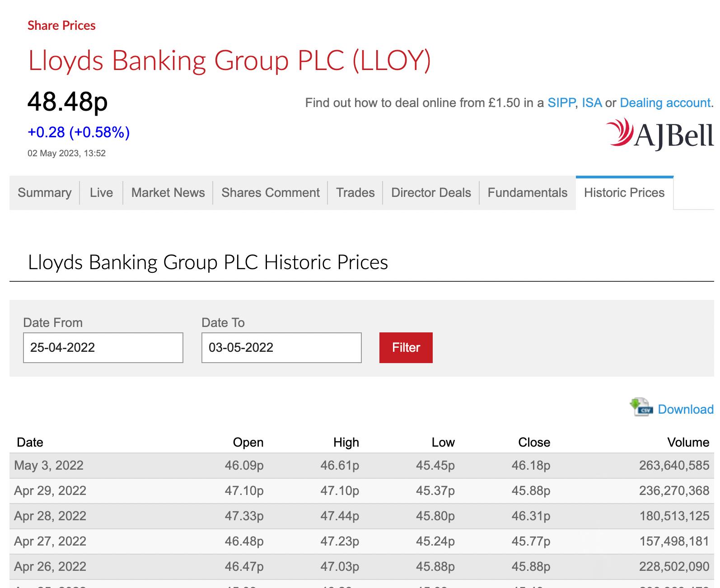Viewport: 720px width, 588px height.
Task: Click the 46.47p open price
Action: tap(244, 567)
